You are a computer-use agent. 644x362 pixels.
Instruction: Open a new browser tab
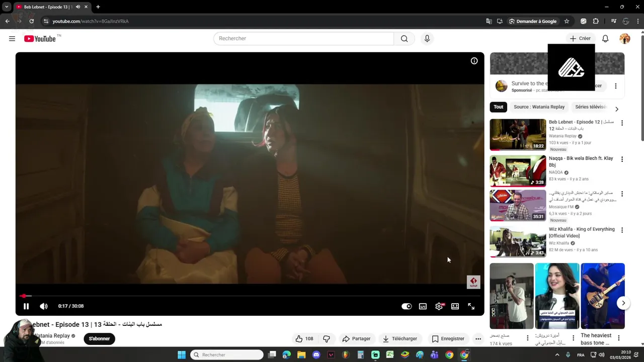[98, 7]
